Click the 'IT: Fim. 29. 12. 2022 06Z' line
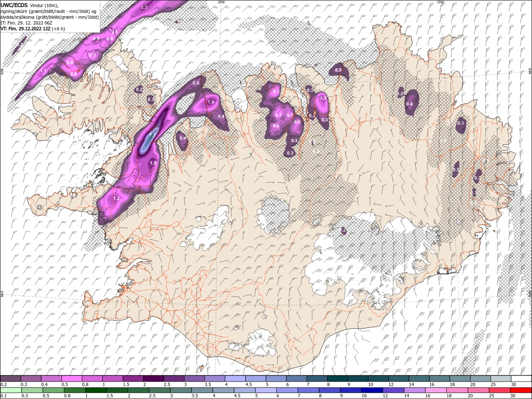This screenshot has width=532, height=399. (x=27, y=23)
